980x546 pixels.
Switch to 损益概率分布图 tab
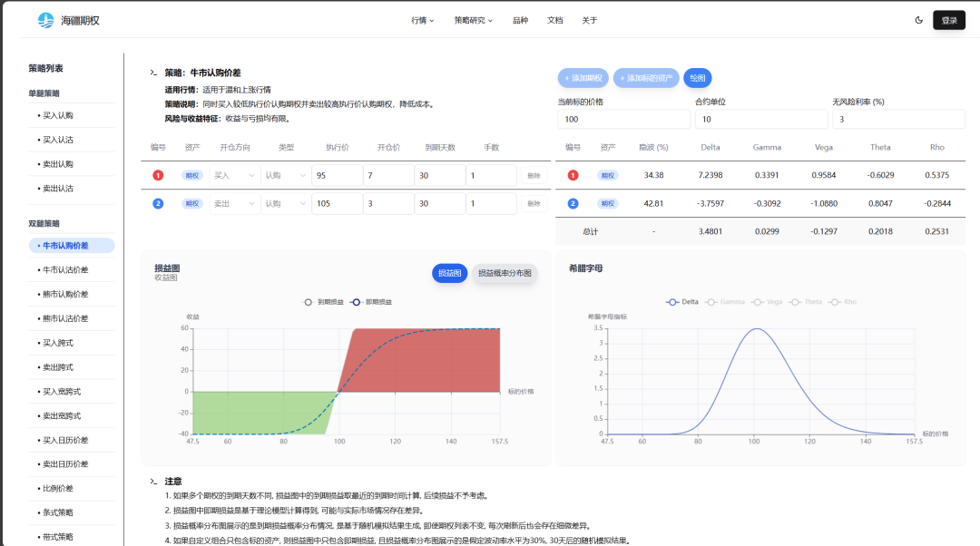coord(505,273)
